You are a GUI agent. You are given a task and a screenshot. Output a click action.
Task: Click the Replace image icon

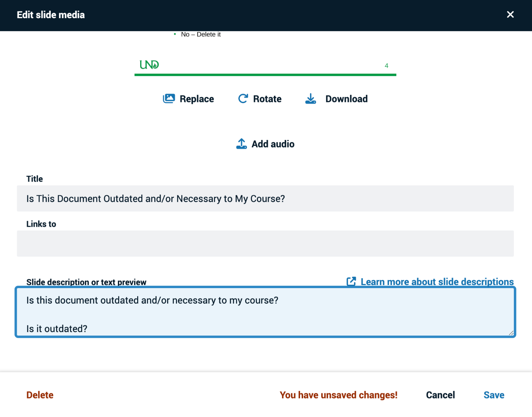coord(169,99)
